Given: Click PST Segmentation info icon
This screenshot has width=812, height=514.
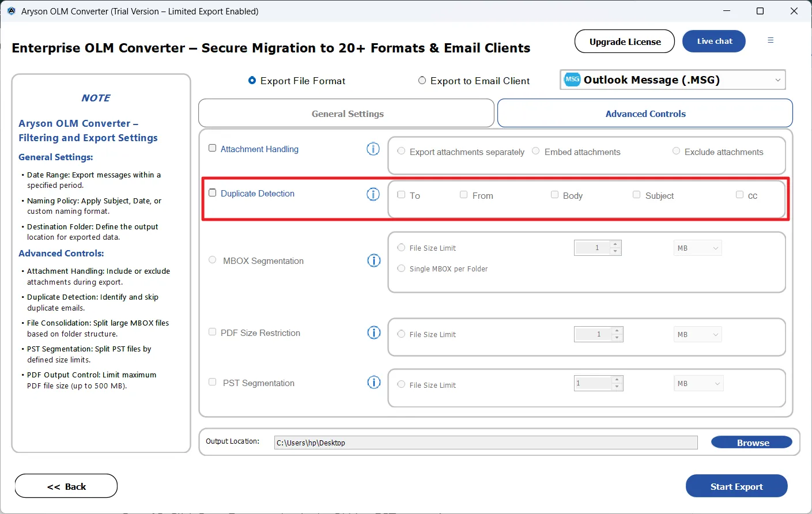Looking at the screenshot, I should [373, 383].
